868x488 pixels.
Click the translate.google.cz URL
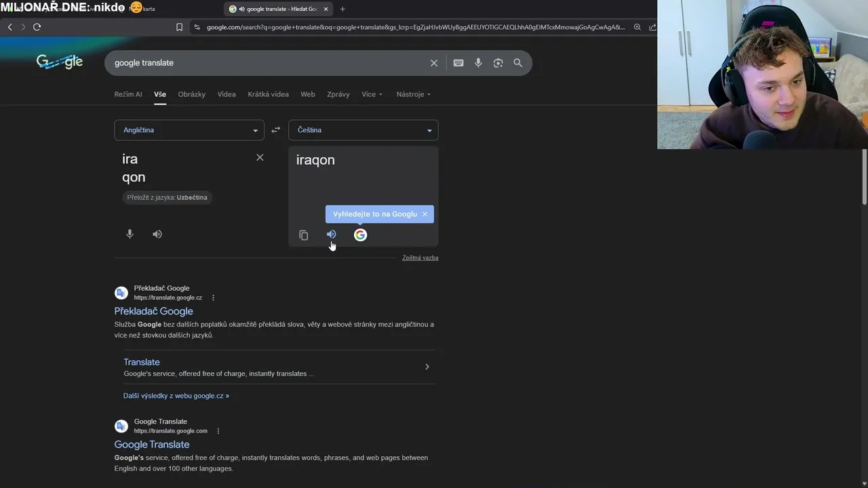[168, 298]
